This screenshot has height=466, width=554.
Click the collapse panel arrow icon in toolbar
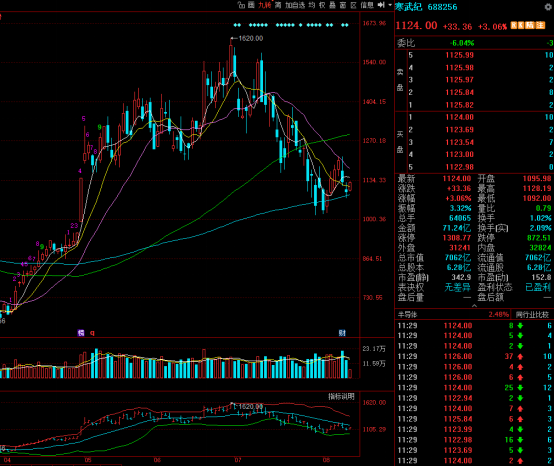point(381,5)
